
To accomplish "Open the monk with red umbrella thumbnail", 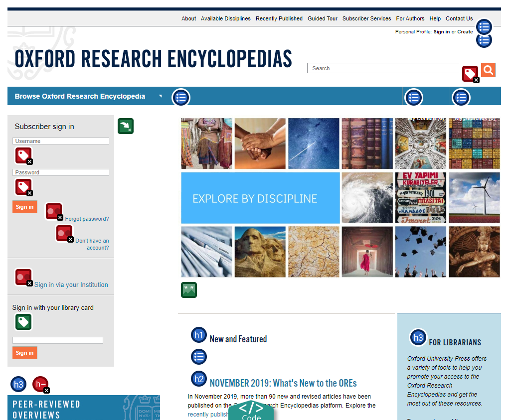I will click(x=367, y=252).
